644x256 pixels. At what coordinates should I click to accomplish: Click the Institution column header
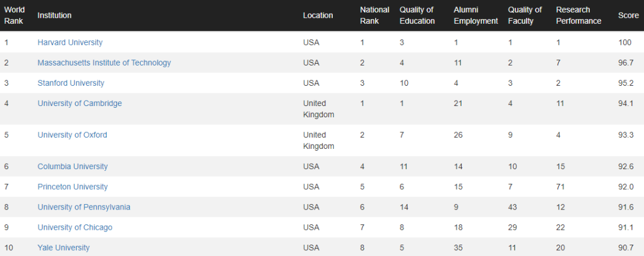[x=54, y=15]
